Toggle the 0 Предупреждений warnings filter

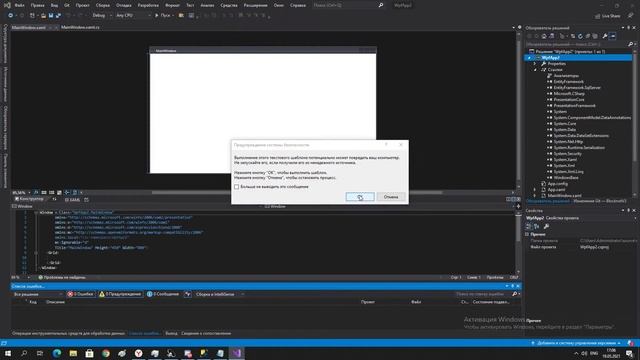(120, 294)
